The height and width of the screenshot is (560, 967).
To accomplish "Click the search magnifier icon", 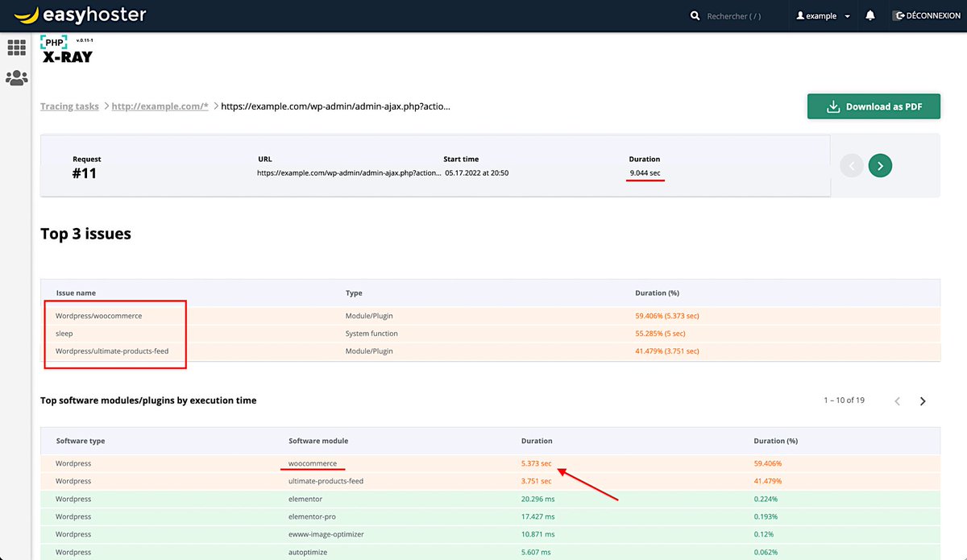I will click(x=695, y=16).
